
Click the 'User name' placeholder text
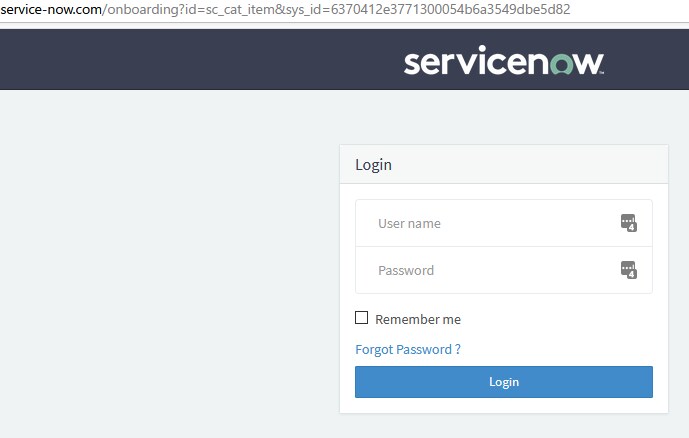pos(409,224)
